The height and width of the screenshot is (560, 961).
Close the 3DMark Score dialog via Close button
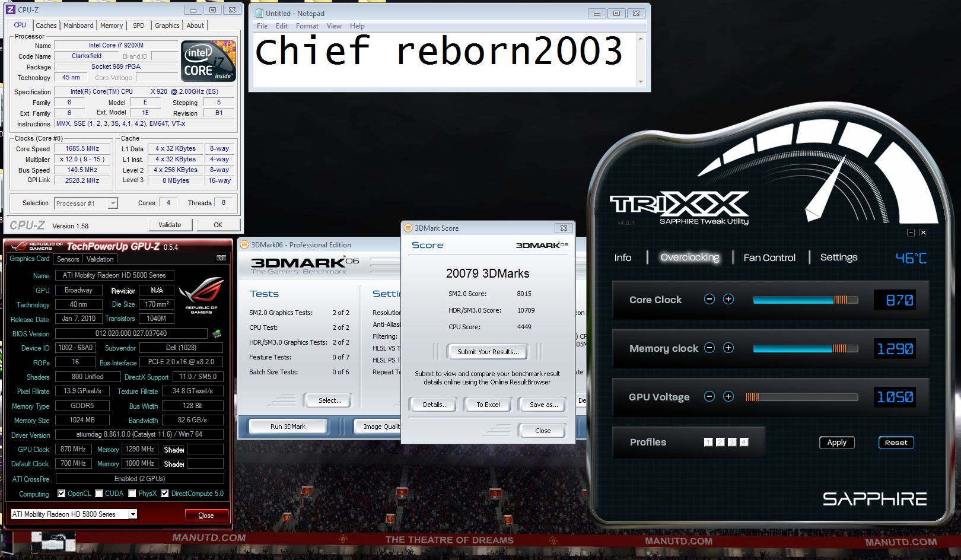tap(543, 431)
